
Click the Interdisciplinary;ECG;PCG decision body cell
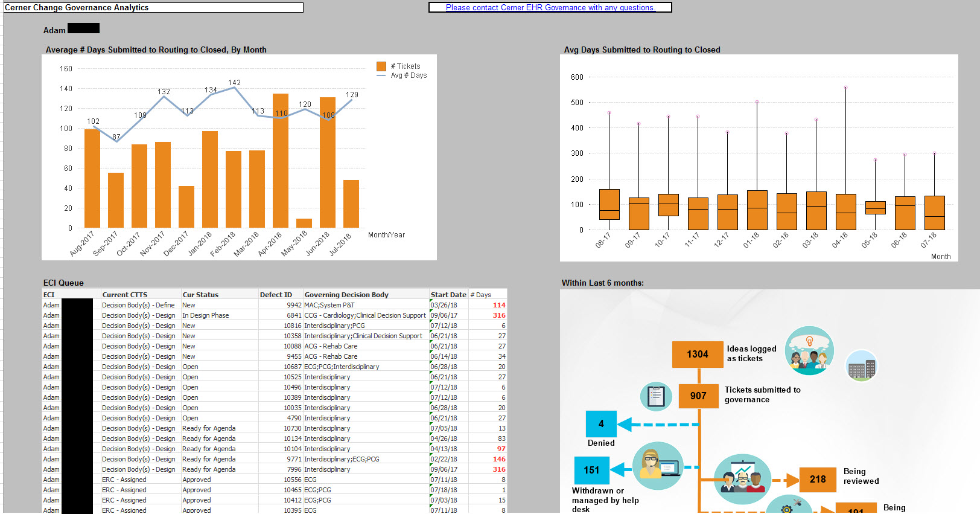pos(366,459)
